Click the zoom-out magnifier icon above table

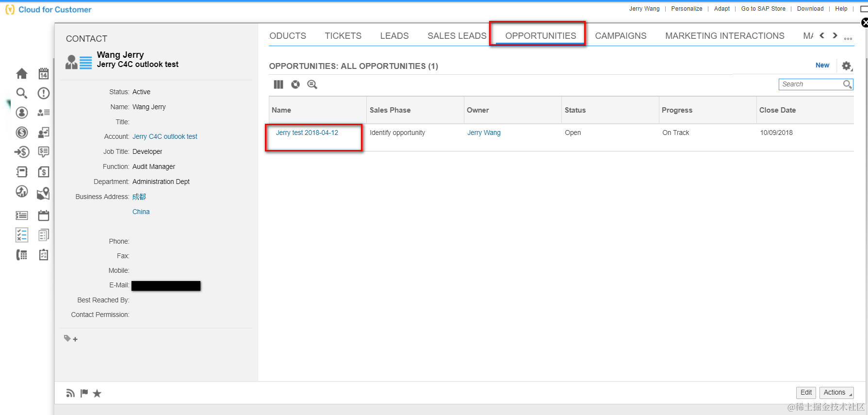(312, 84)
